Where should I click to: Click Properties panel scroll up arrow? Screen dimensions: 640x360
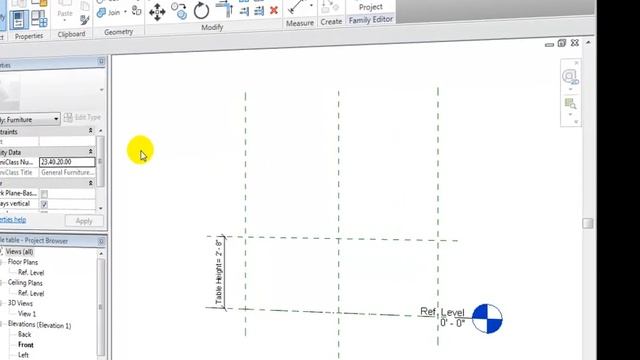[101, 131]
